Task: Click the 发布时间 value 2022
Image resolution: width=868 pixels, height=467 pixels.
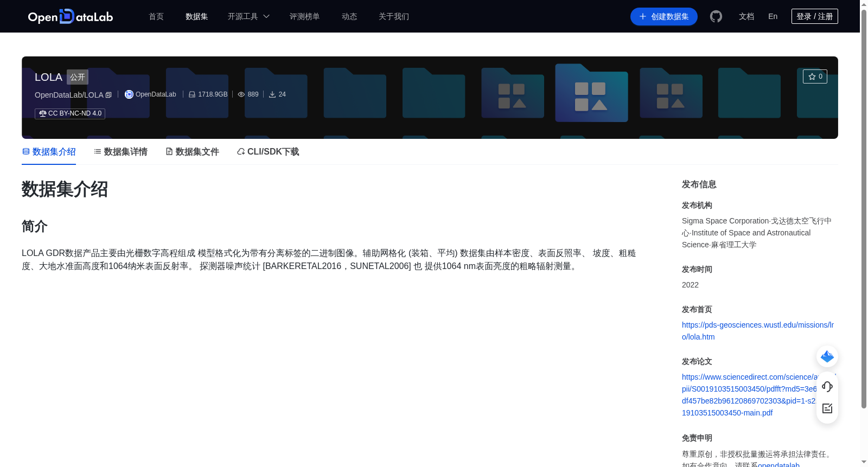Action: (x=690, y=285)
